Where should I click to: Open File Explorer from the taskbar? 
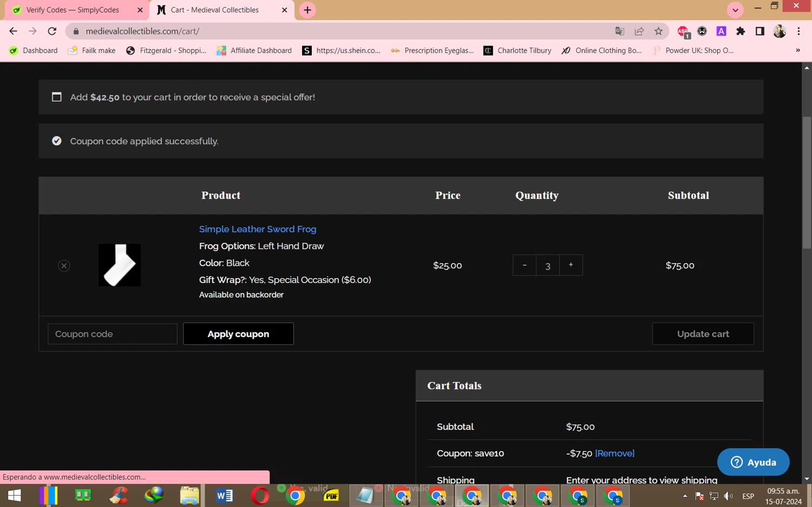[189, 496]
